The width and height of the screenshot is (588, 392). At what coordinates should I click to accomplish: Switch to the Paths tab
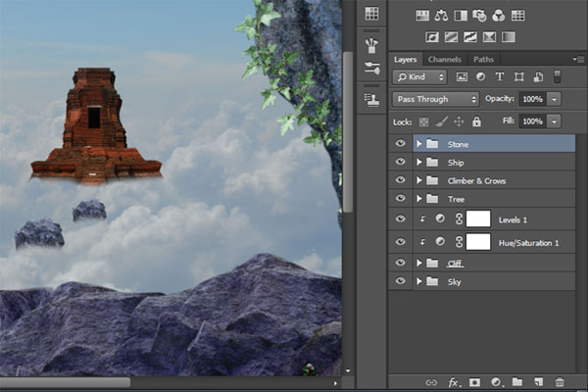(484, 59)
